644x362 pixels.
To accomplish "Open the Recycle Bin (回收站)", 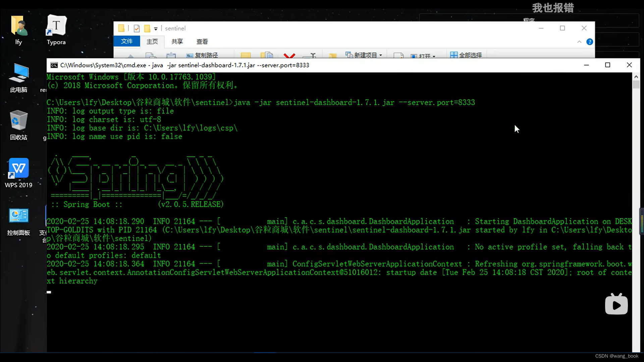I will click(x=19, y=121).
